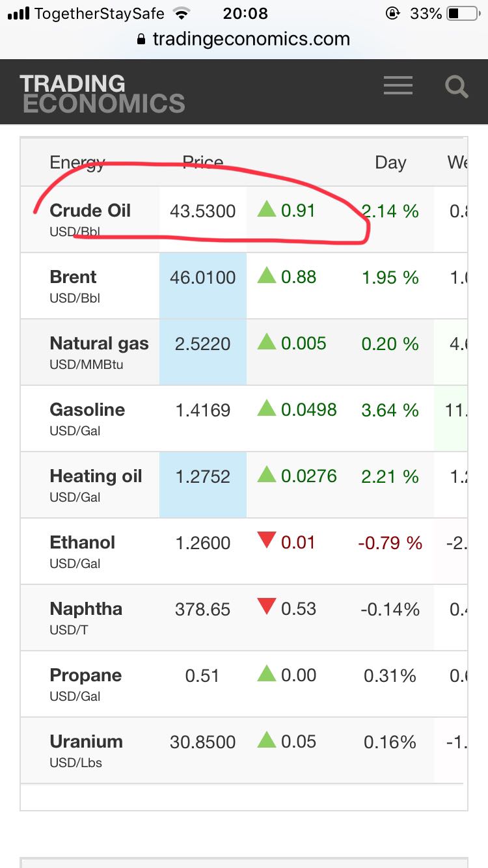The image size is (488, 868).
Task: Open the Crude Oil commodity link
Action: [x=90, y=211]
